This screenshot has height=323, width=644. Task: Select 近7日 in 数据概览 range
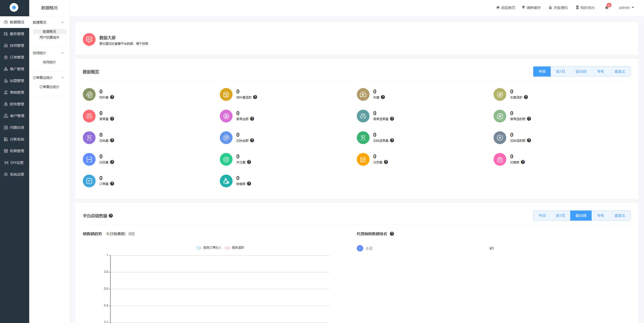[x=560, y=72]
